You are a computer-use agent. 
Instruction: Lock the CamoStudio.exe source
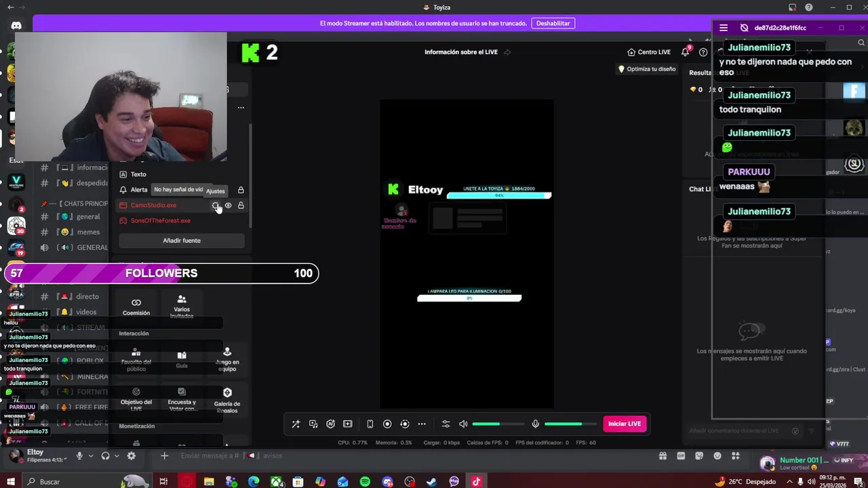click(241, 205)
